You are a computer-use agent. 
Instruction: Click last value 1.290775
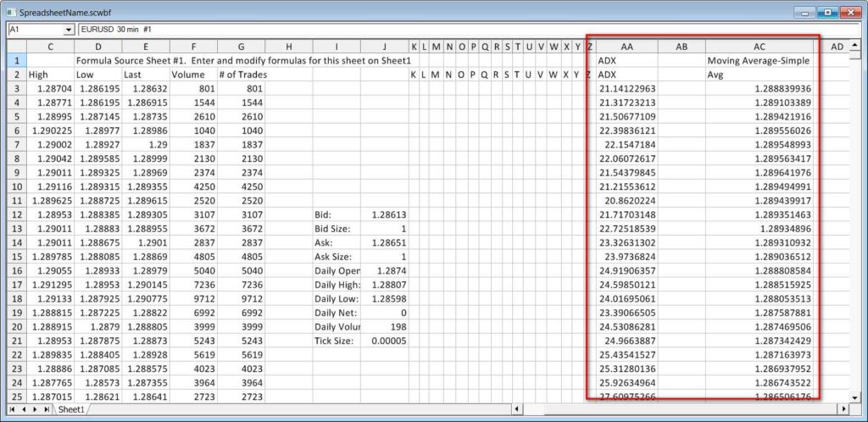(x=146, y=298)
